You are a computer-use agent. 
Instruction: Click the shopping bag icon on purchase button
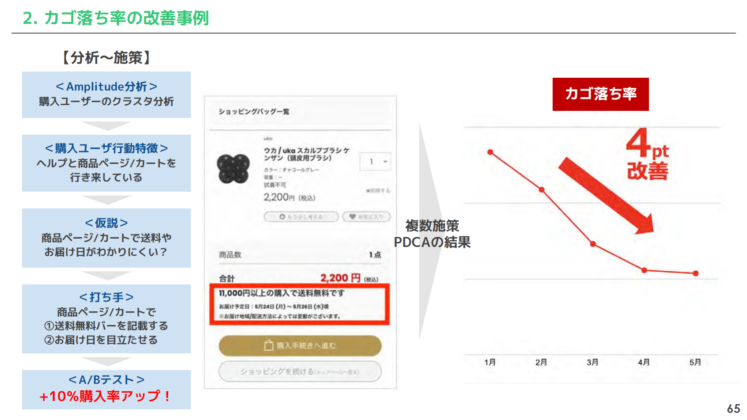269,345
